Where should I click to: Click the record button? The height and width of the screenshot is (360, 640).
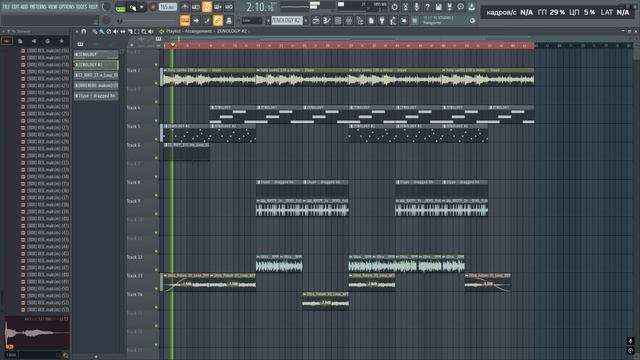coord(153,7)
